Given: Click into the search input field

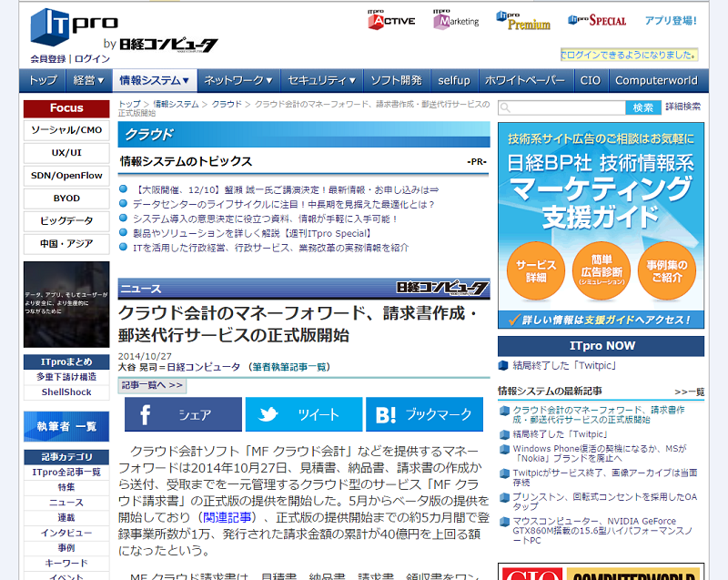Looking at the screenshot, I should pyautogui.click(x=561, y=107).
